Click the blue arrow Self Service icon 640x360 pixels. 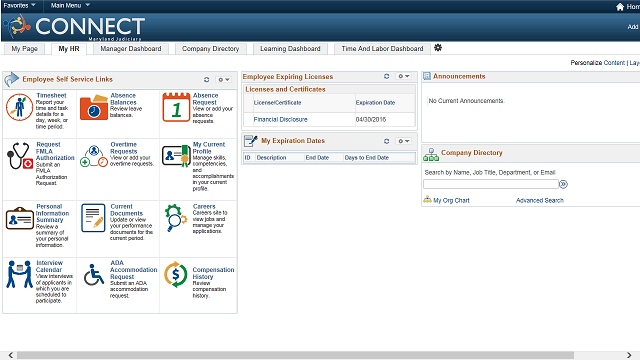[12, 80]
